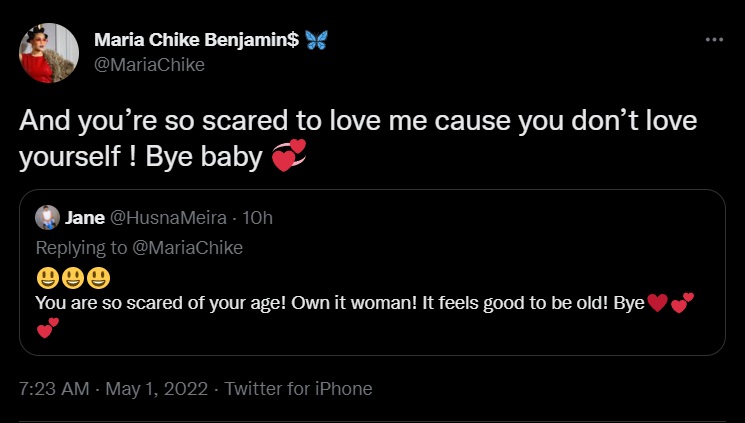Click the "Twitter for iPhone" source label

[x=298, y=389]
